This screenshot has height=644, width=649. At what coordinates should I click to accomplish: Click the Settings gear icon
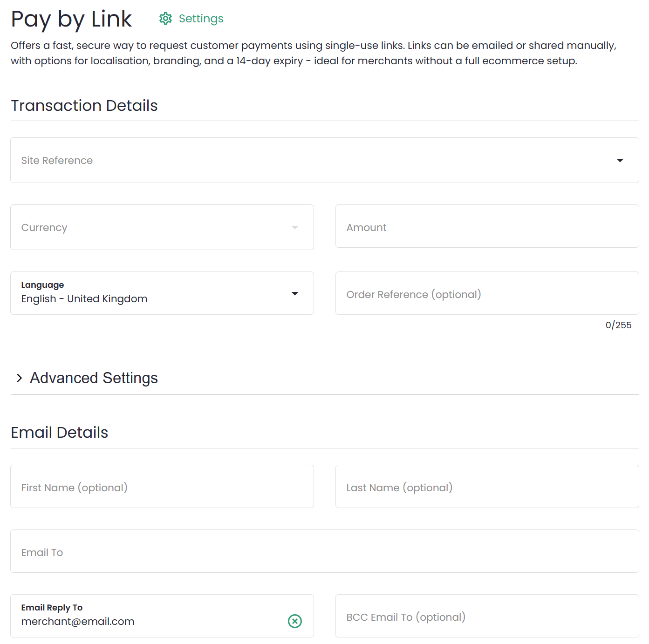[x=165, y=19]
